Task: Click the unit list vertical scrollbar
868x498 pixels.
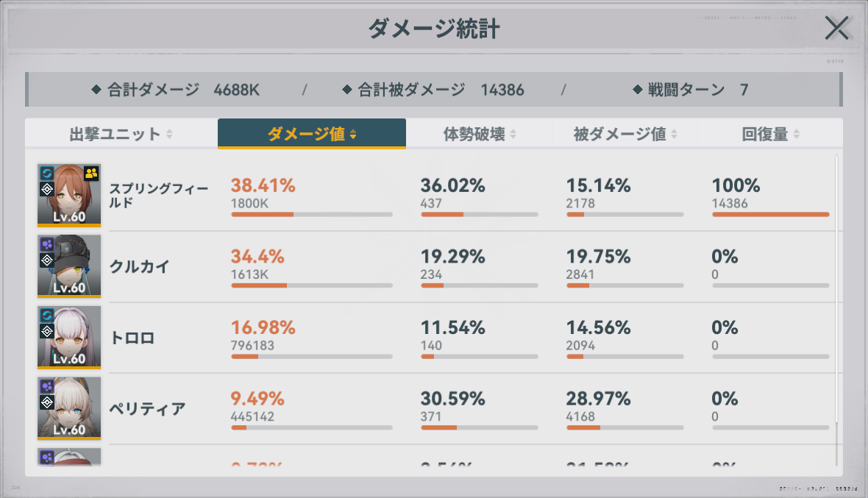Action: [836, 309]
